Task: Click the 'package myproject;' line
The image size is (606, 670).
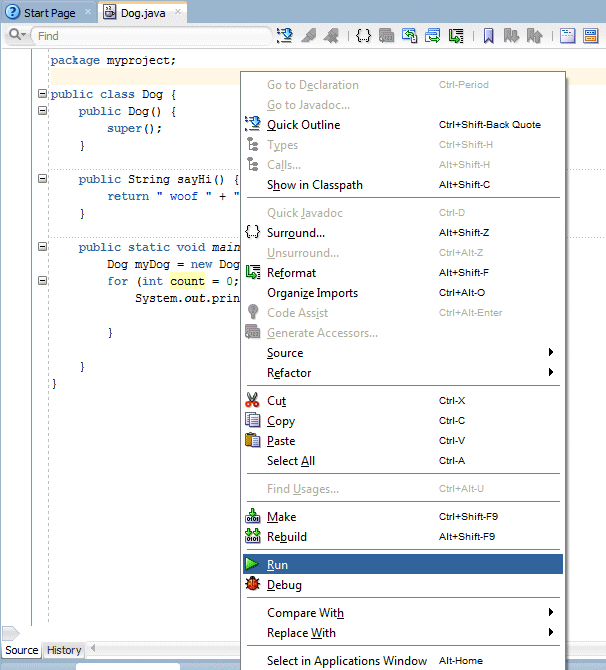Action: point(113,60)
